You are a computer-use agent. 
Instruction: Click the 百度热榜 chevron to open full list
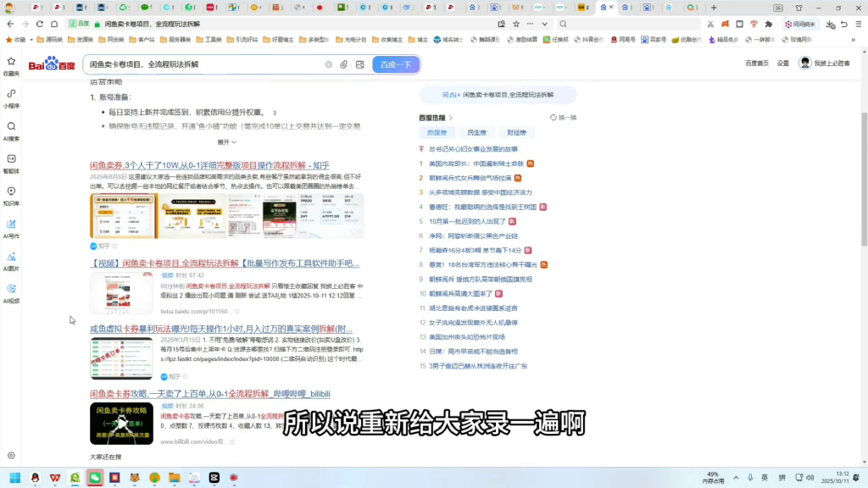450,117
